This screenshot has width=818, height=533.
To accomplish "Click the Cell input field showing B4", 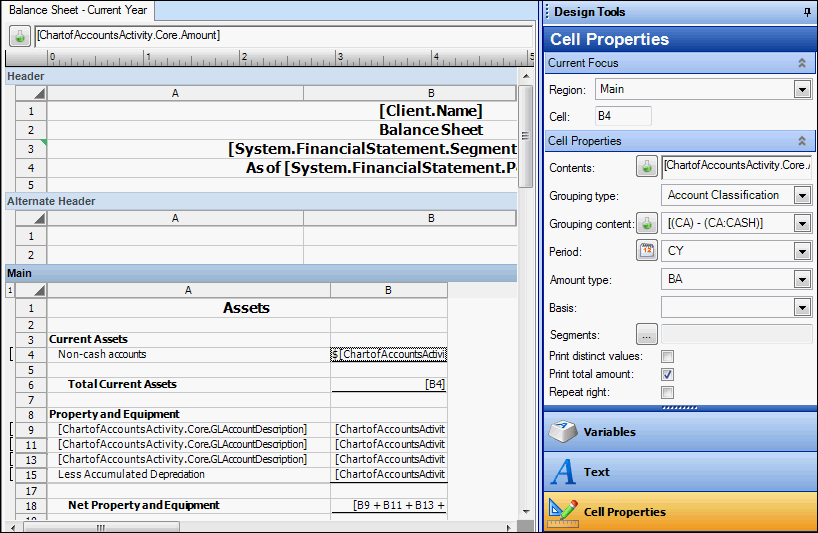I will (x=622, y=117).
